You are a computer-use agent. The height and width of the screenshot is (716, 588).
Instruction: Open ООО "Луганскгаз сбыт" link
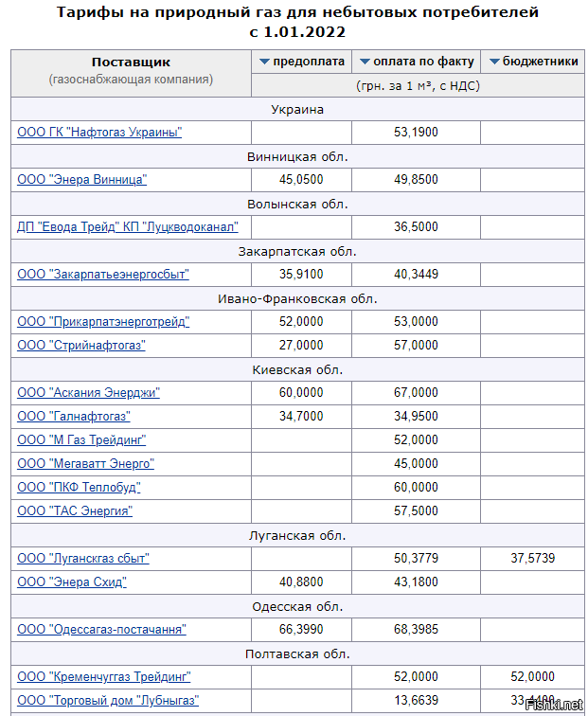[83, 559]
